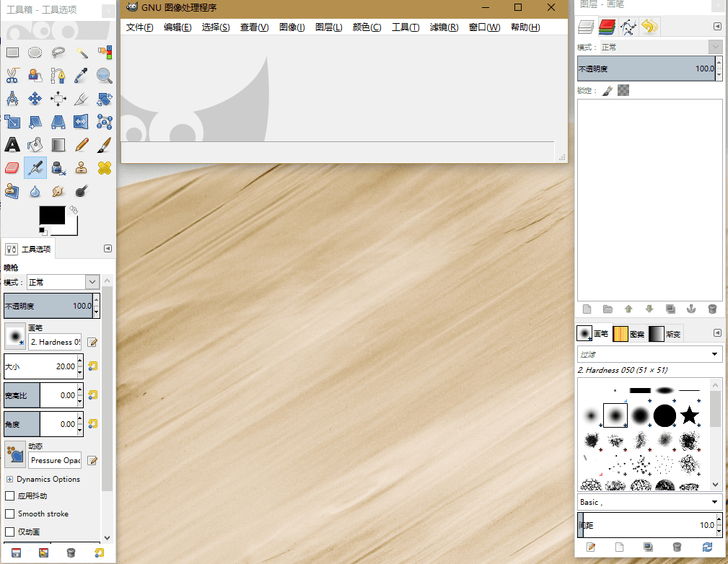728x564 pixels.
Task: Open the 选择(S) menu
Action: coord(216,27)
